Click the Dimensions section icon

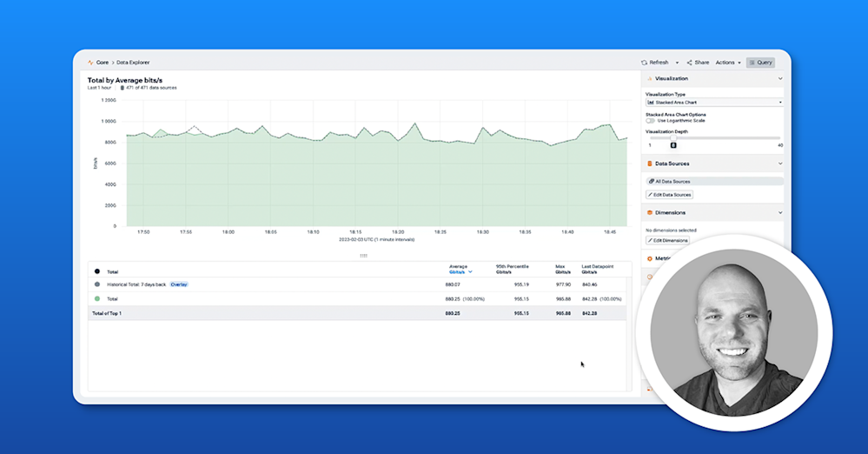(x=650, y=213)
